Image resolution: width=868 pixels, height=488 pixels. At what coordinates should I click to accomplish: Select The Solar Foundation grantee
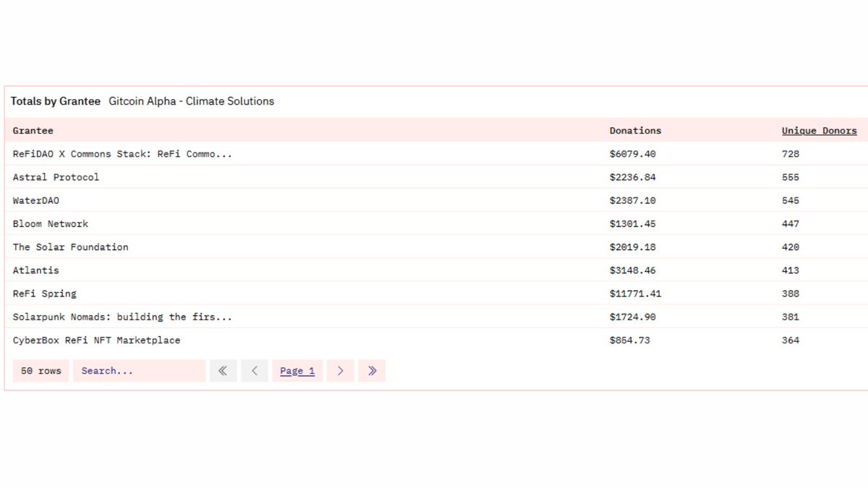point(70,247)
